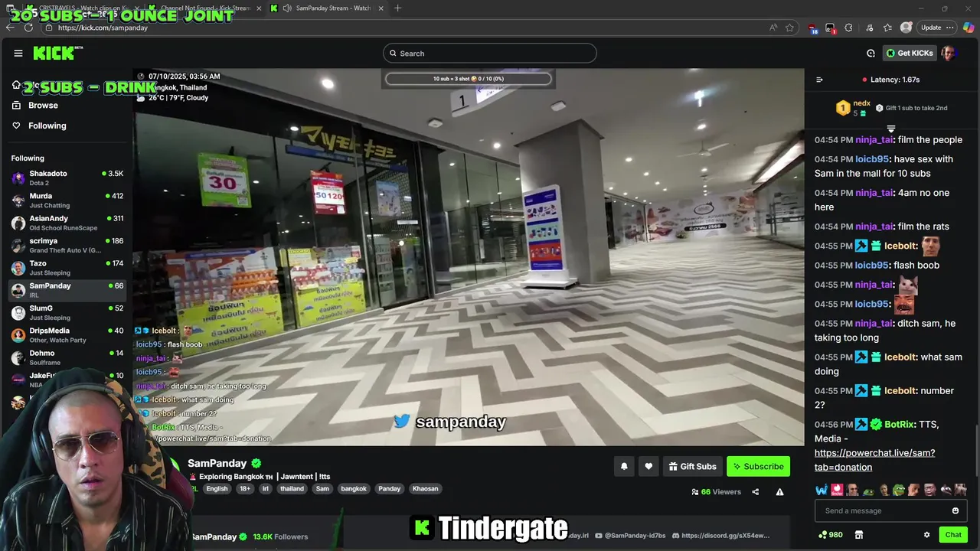Viewport: 980px width, 551px height.
Task: Click the bangkok tag
Action: (354, 488)
